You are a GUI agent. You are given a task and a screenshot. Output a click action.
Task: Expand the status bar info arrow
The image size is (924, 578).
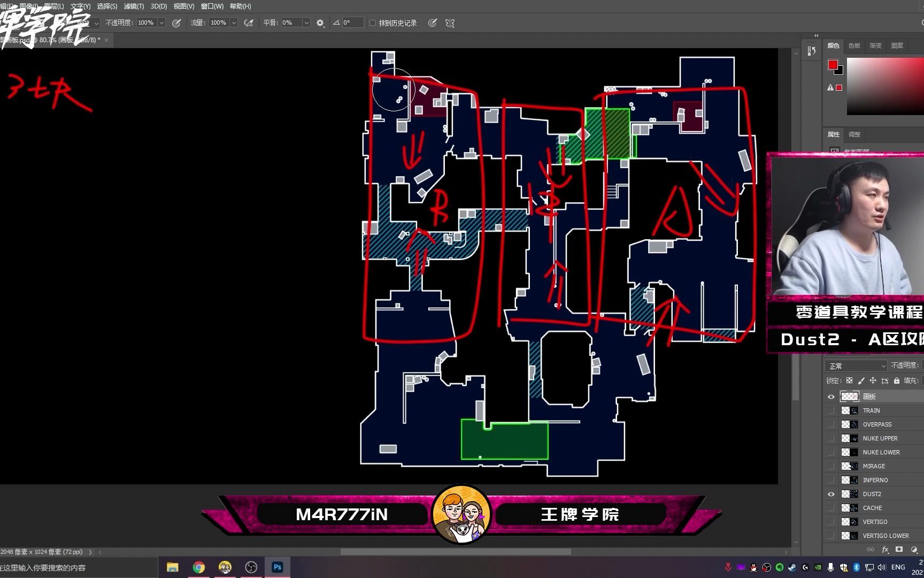click(90, 552)
